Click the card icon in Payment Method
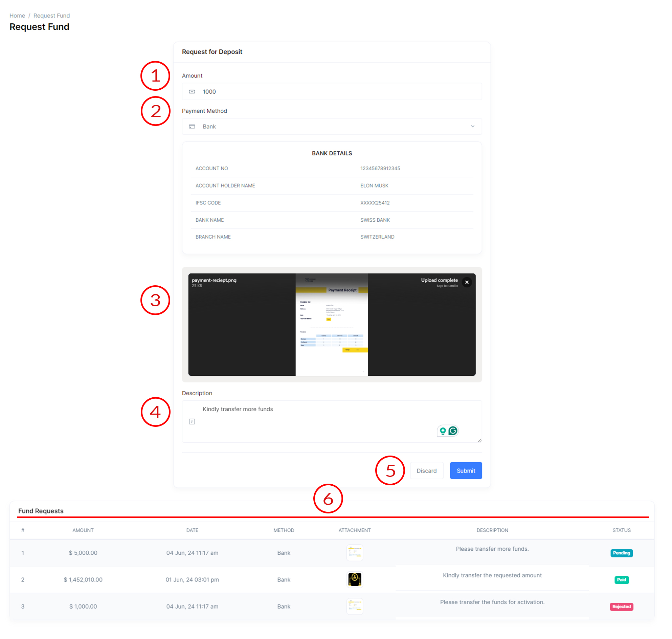Viewport: 672px width, 639px height. point(192,127)
